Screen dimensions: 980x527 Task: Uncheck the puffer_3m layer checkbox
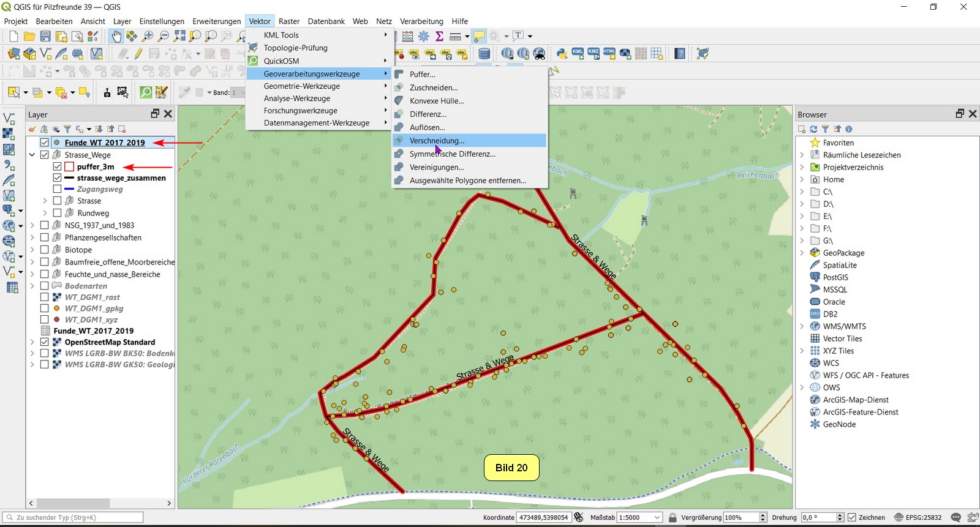[57, 166]
